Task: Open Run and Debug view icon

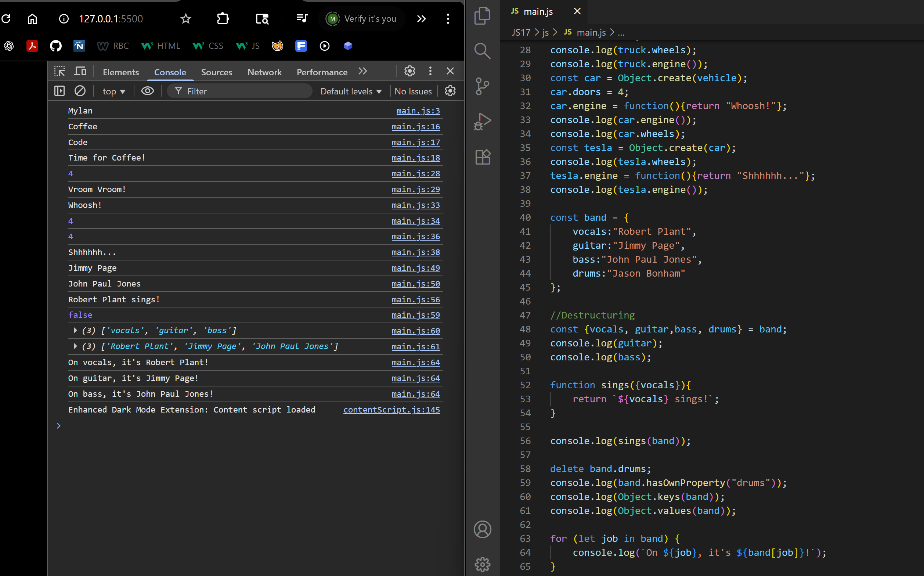Action: click(x=482, y=122)
